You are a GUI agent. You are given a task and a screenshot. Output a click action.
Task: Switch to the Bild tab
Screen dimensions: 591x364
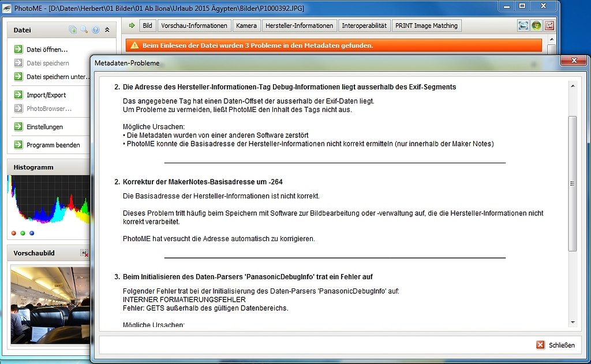[147, 25]
